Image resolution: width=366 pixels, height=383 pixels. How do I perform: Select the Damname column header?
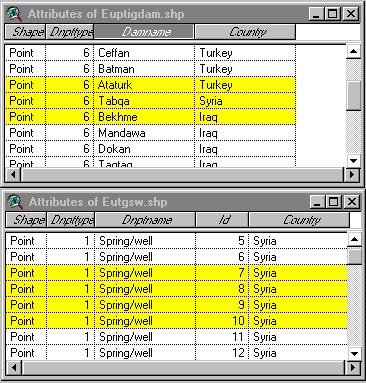pos(144,32)
